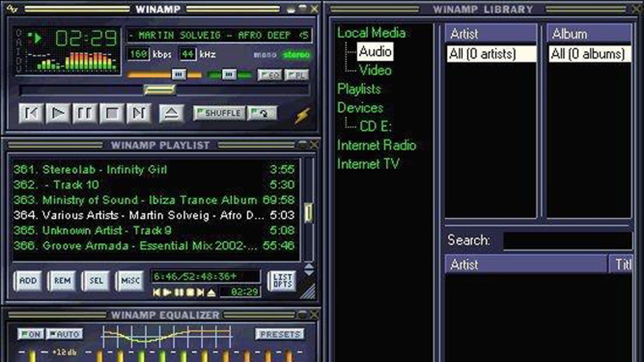Click the playlist vertical scrollbar thumb
The width and height of the screenshot is (644, 362).
click(309, 213)
